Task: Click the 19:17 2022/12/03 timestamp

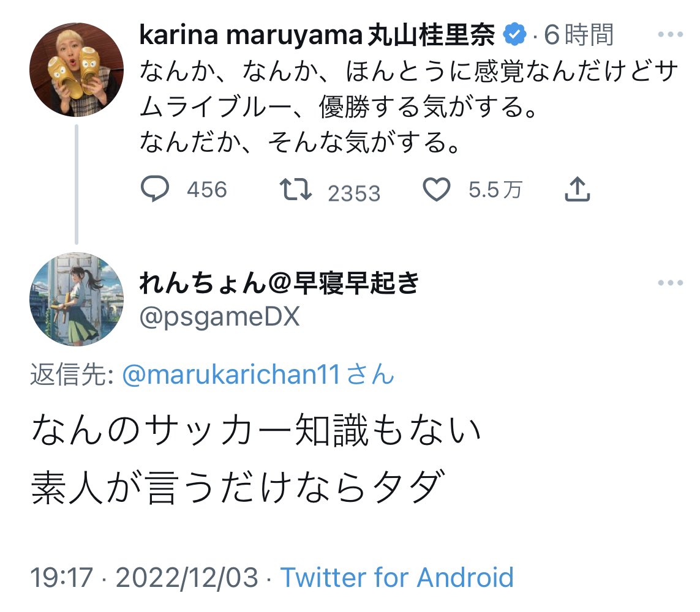Action: 144,577
